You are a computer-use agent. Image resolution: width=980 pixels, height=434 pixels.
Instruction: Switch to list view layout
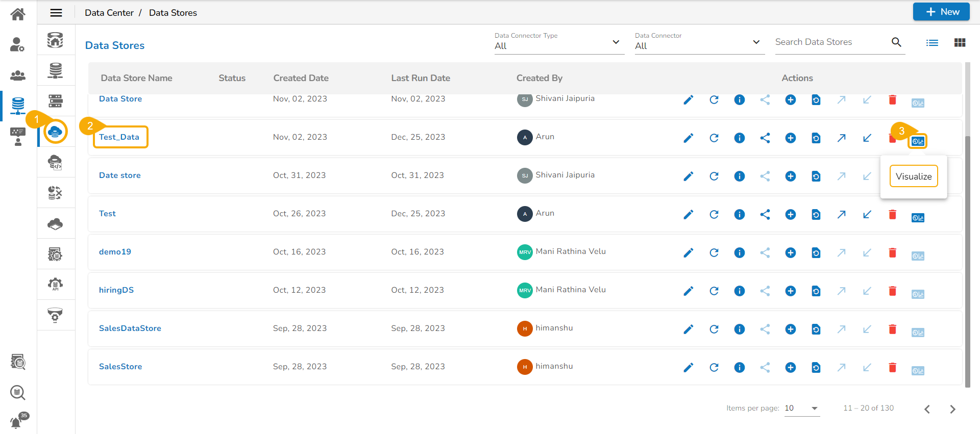pos(932,43)
